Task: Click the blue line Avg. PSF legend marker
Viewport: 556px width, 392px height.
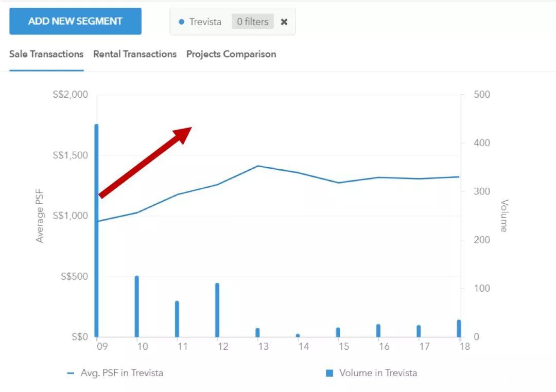Action: click(71, 373)
